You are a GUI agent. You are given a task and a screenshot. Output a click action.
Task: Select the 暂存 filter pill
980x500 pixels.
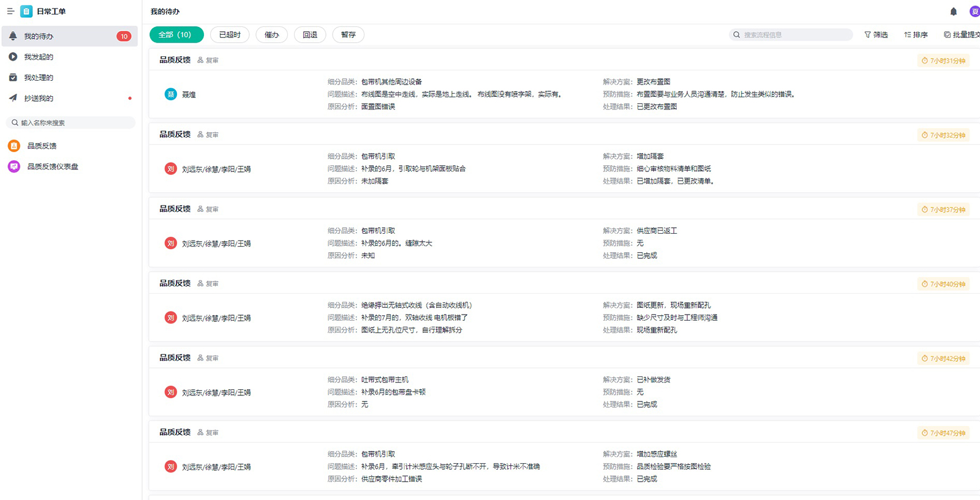coord(348,35)
